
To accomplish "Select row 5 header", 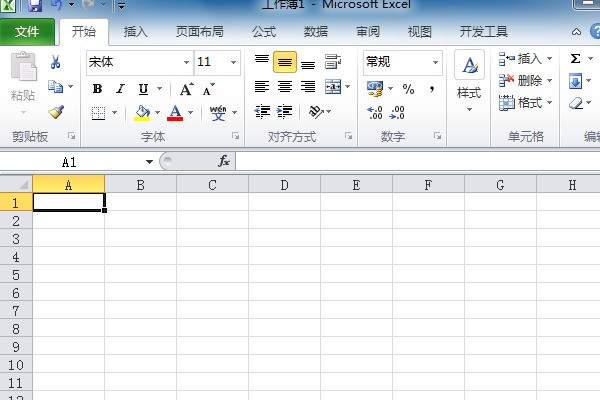I will tap(16, 275).
